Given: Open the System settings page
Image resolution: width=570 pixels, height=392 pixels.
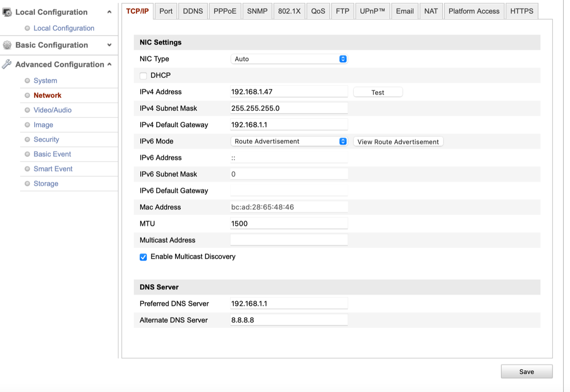Looking at the screenshot, I should pos(45,81).
